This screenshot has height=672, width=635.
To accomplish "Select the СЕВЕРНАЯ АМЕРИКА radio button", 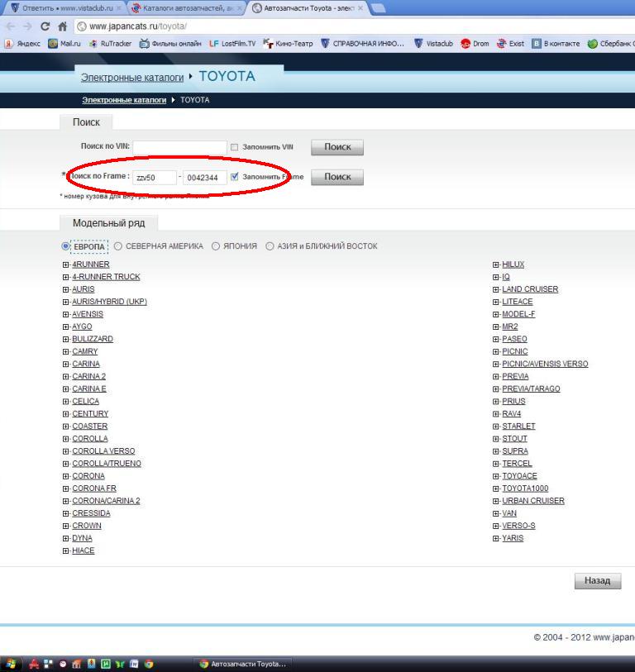I will (x=117, y=246).
